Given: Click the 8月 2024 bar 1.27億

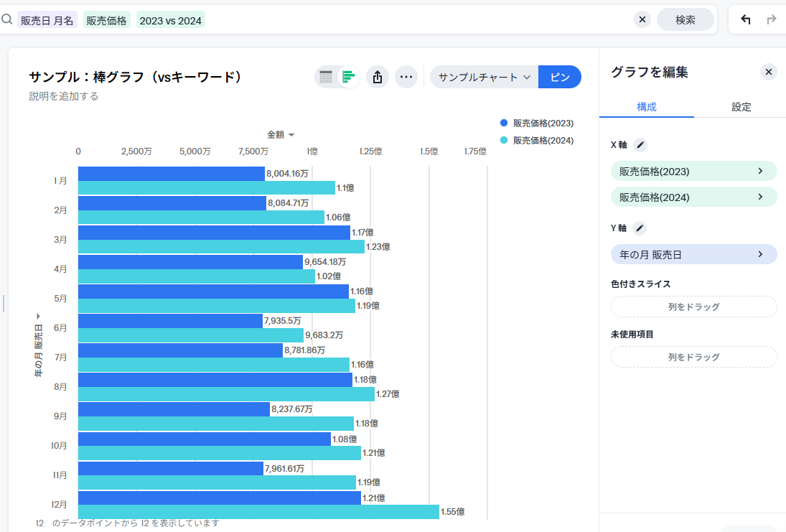Looking at the screenshot, I should pos(226,394).
